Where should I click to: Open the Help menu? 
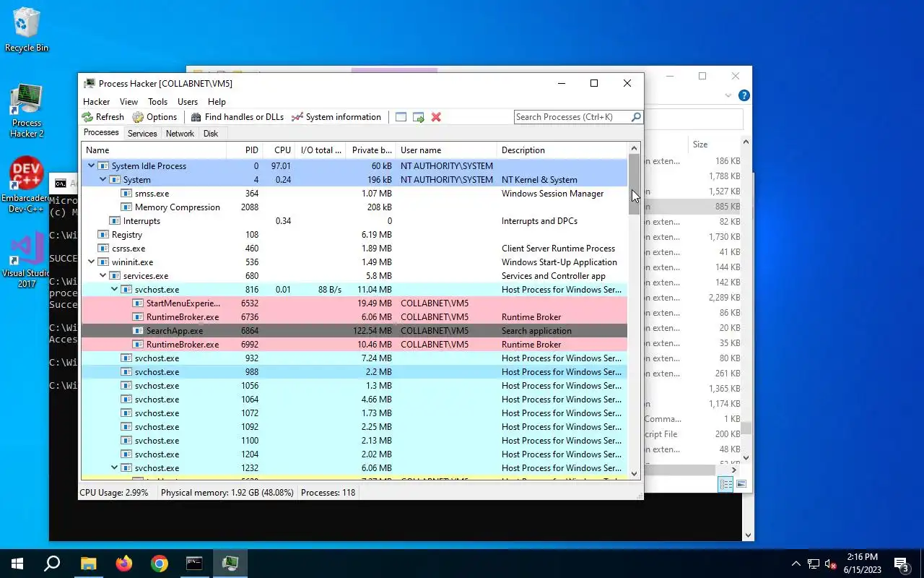click(x=217, y=102)
